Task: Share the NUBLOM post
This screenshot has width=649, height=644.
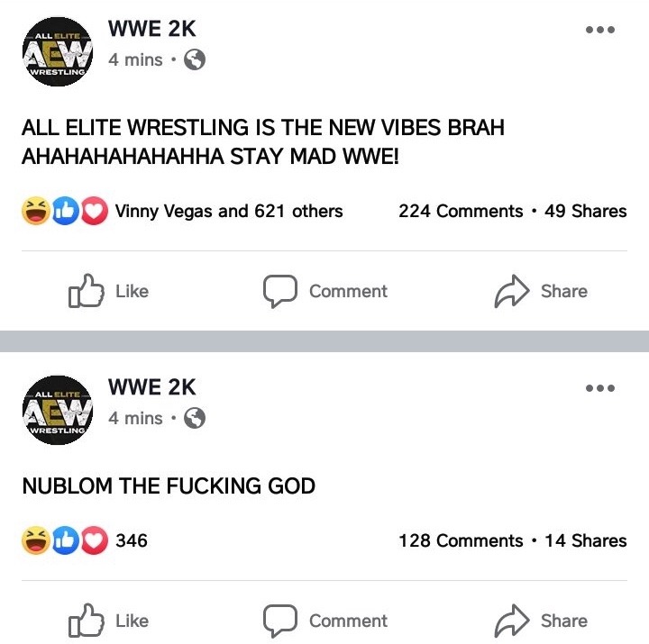Action: pyautogui.click(x=541, y=621)
